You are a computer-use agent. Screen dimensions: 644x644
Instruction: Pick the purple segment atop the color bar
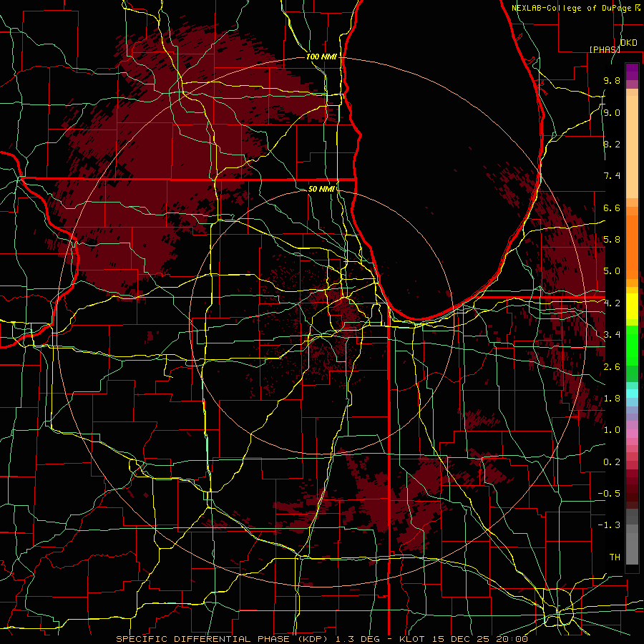[632, 72]
